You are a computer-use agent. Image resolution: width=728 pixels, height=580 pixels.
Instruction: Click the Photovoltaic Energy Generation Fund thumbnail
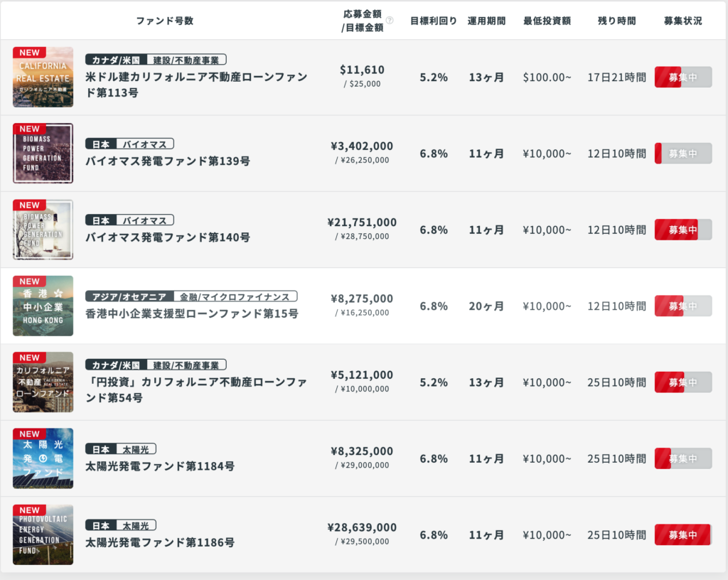point(43,535)
